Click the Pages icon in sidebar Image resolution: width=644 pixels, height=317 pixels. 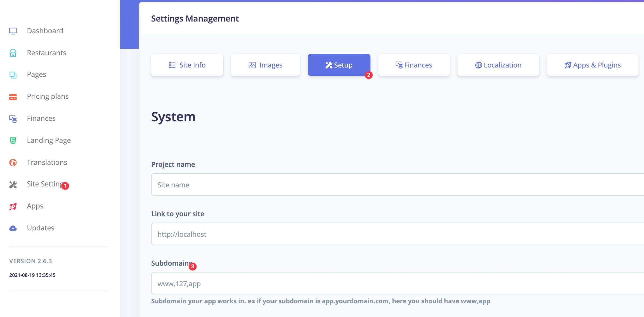(x=13, y=75)
